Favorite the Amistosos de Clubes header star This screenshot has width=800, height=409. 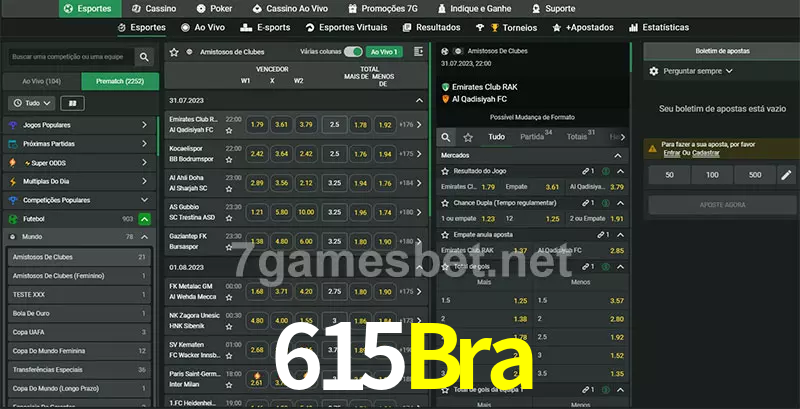pyautogui.click(x=174, y=52)
